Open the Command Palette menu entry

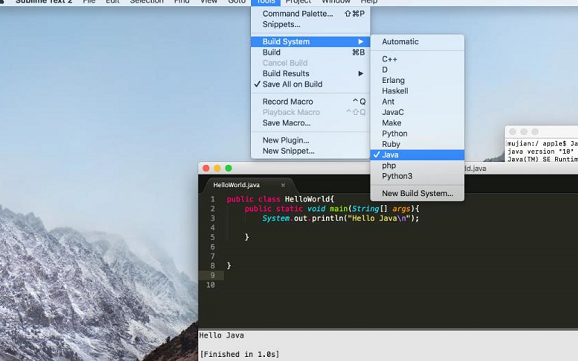[310, 14]
